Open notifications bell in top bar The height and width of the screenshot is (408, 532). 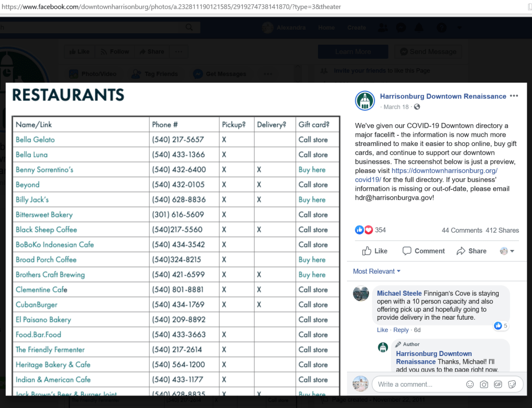point(419,28)
